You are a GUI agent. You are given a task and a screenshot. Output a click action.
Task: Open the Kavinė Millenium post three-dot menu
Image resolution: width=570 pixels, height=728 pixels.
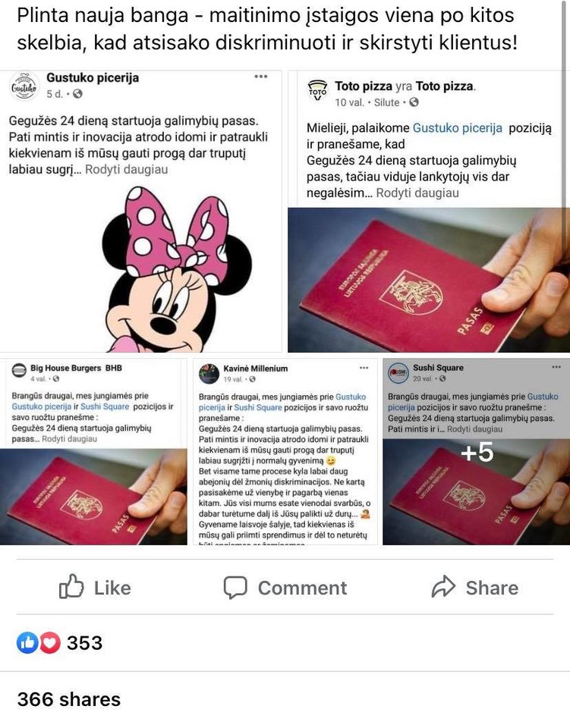364,368
